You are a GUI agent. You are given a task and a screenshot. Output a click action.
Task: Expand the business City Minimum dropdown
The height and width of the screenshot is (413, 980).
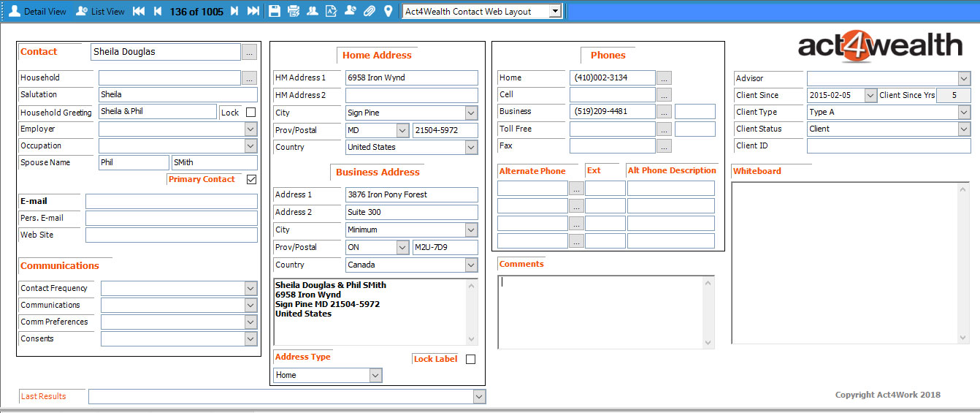pos(471,230)
